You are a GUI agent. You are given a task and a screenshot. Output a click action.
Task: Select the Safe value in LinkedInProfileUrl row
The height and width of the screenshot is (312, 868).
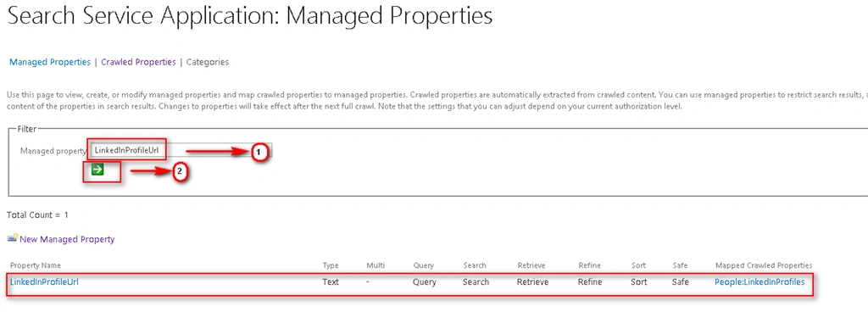tap(681, 282)
